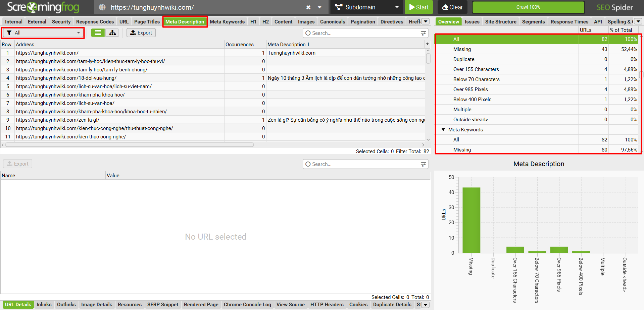Click the crawl mode icon beside Subdomain
This screenshot has width=644, height=310.
pos(338,7)
